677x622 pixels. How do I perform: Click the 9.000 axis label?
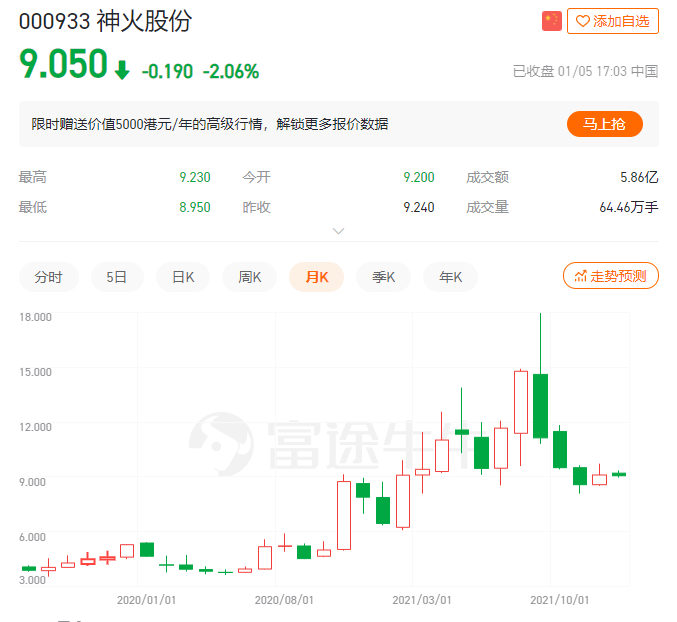point(32,482)
